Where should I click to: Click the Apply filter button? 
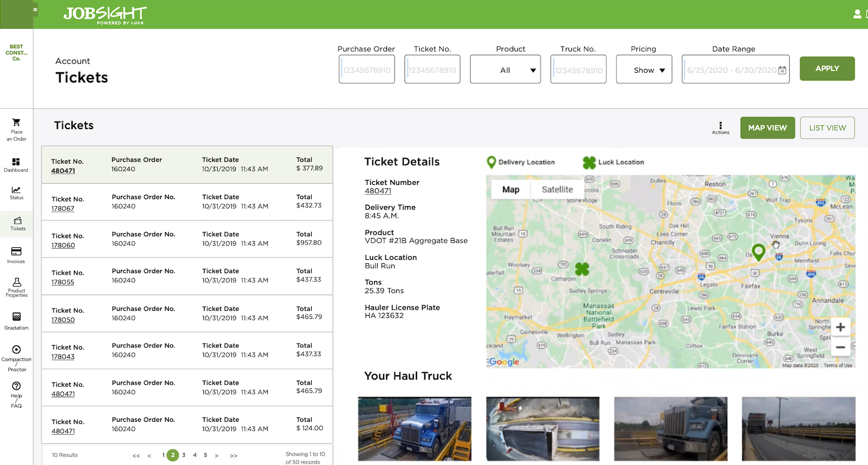point(827,69)
